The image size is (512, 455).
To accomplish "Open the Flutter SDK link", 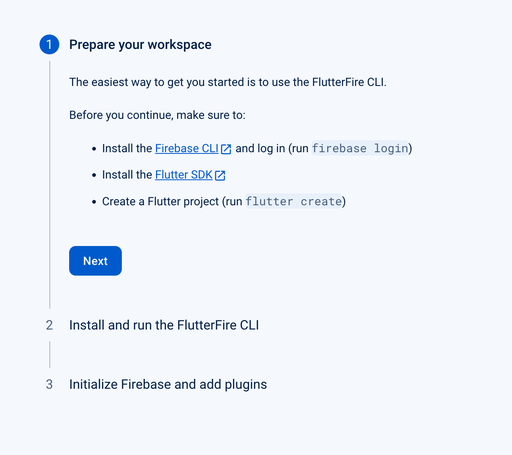I will coord(184,175).
